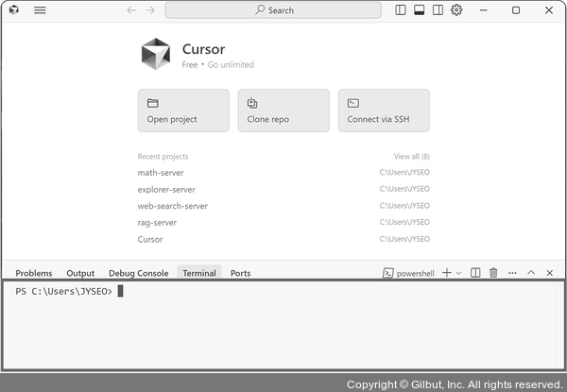Click the Connect via SSH button
The image size is (567, 392).
click(x=384, y=111)
